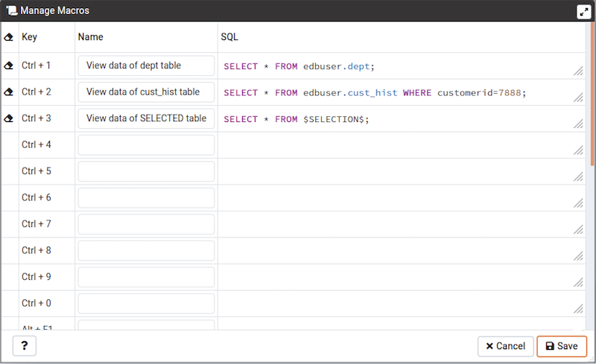Edit name field 'View data of SELECTED table'

(x=146, y=118)
